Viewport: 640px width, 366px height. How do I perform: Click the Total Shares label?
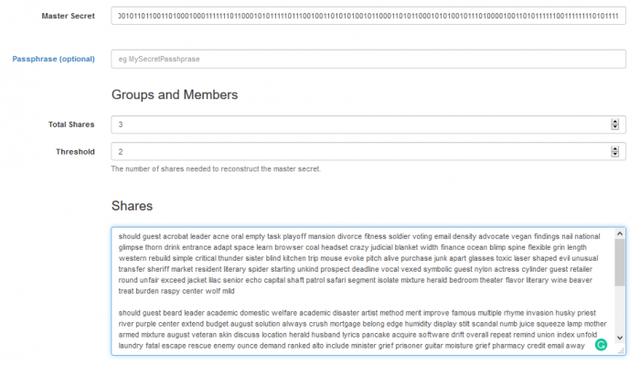point(71,124)
